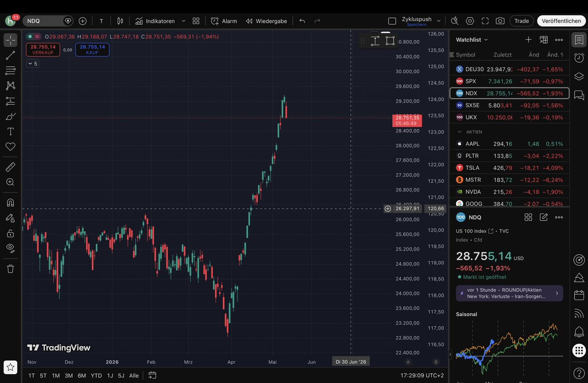Select TSLA in the watchlist
Image resolution: width=588 pixels, height=383 pixels.
click(x=509, y=168)
